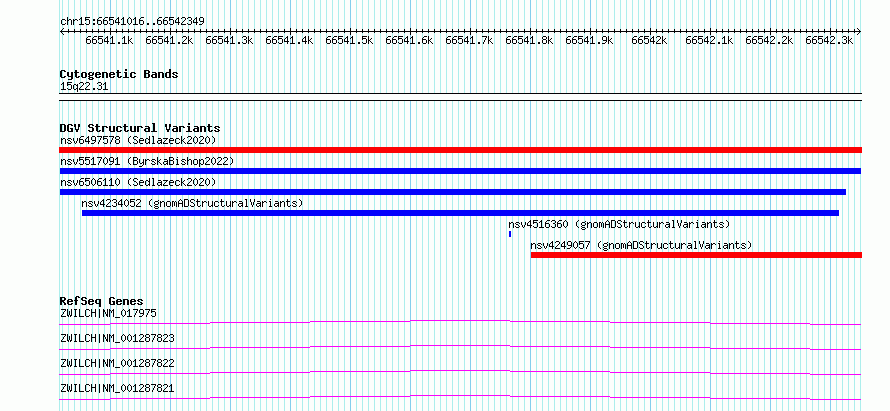Image resolution: width=890 pixels, height=411 pixels.
Task: Click the blue nsv6506110 variant bar
Action: 452,192
